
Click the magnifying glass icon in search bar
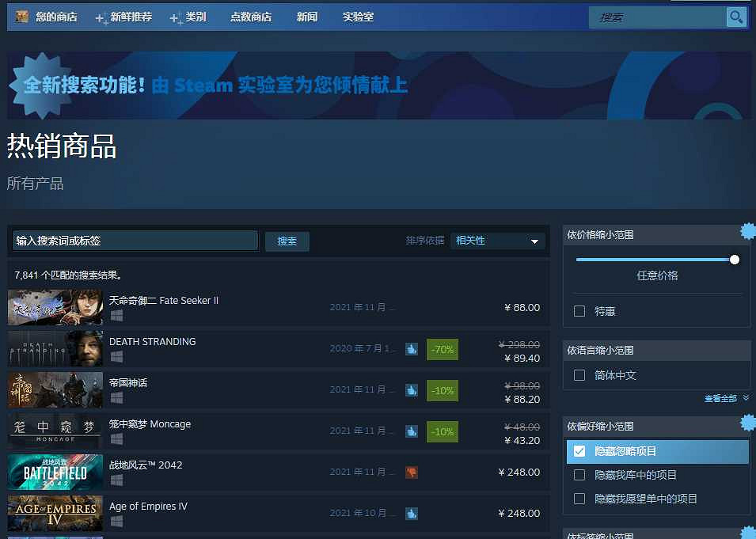tap(735, 16)
